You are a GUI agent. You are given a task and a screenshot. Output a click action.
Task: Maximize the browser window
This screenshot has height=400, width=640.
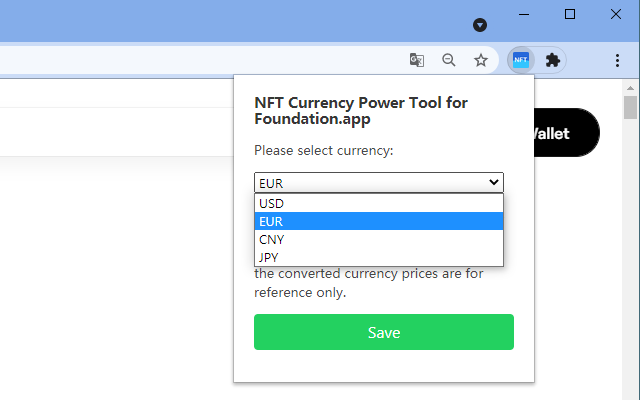click(570, 14)
